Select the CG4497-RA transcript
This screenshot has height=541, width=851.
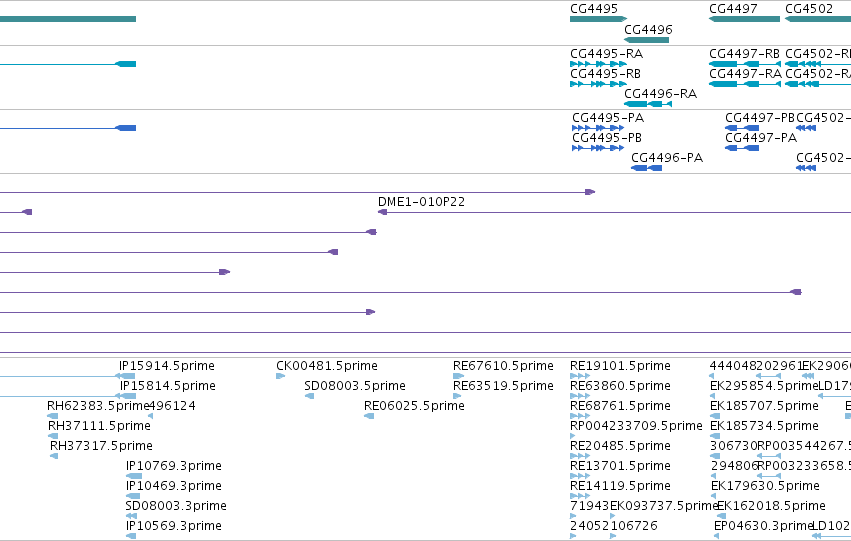[x=745, y=84]
